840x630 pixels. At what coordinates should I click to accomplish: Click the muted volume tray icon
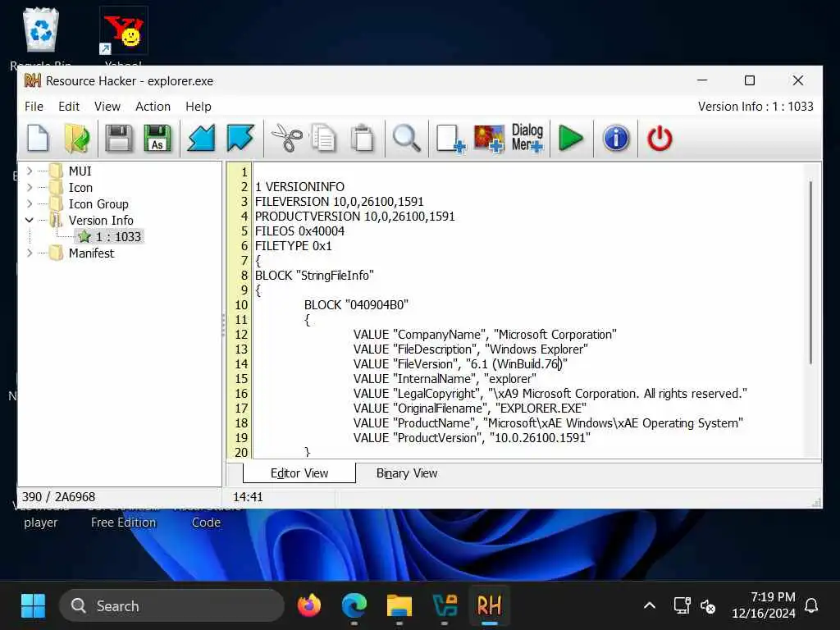(x=708, y=606)
